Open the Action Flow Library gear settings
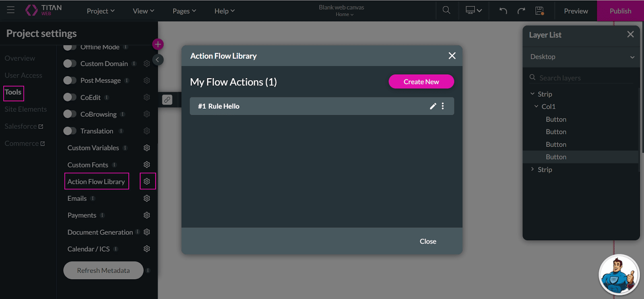This screenshot has width=644, height=299. click(x=147, y=181)
